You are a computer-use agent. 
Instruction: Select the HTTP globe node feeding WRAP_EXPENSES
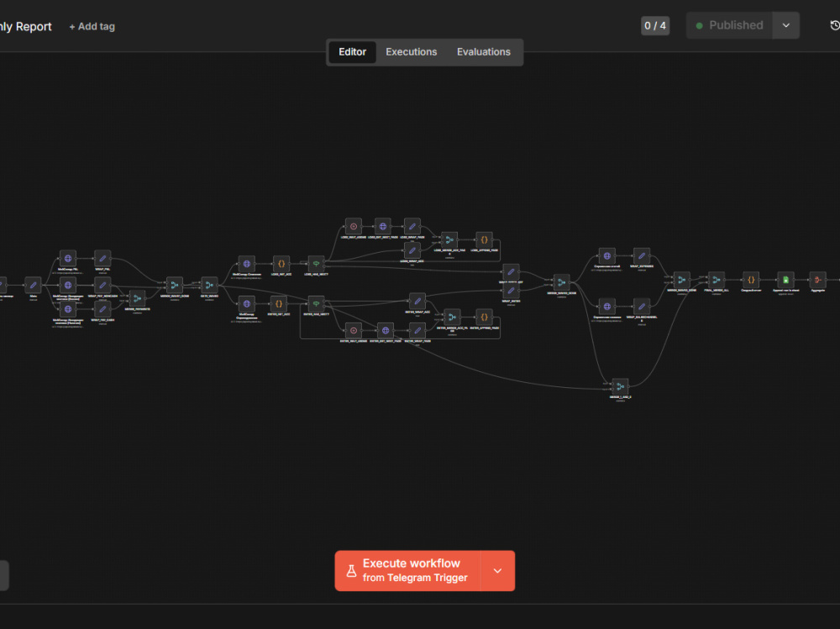click(607, 255)
